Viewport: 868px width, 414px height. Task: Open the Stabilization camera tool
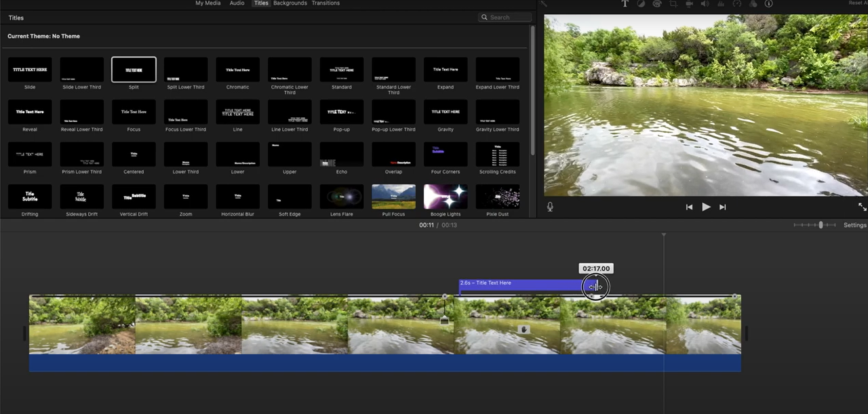coord(689,3)
